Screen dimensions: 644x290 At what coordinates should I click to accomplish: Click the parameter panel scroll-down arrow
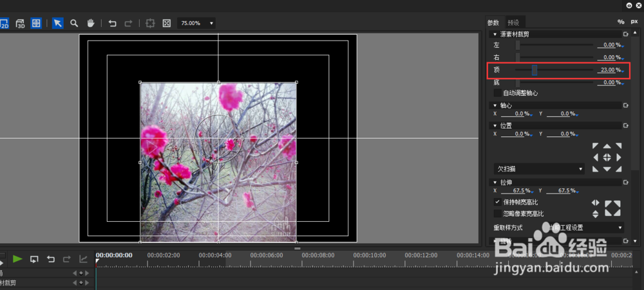pos(636,242)
